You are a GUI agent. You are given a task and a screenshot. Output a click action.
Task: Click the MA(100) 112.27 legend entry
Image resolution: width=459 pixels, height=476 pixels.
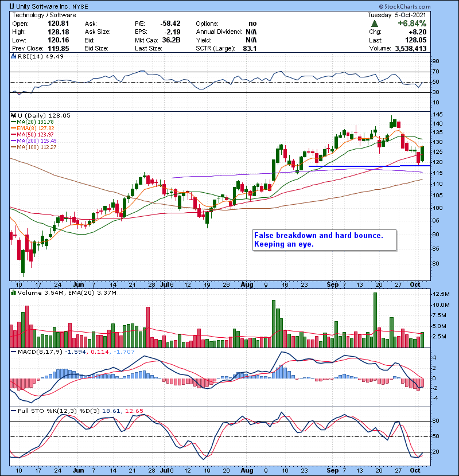[x=34, y=147]
